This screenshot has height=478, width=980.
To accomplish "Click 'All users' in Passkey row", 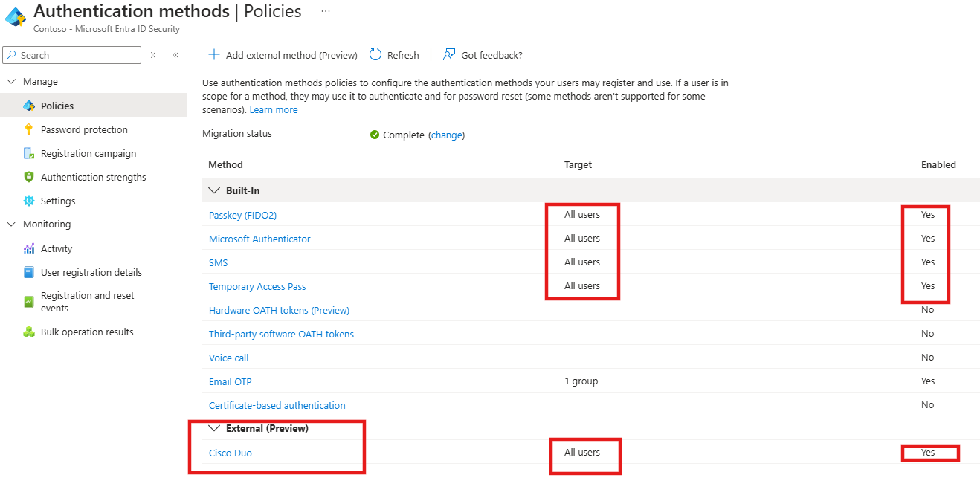I will click(x=582, y=214).
